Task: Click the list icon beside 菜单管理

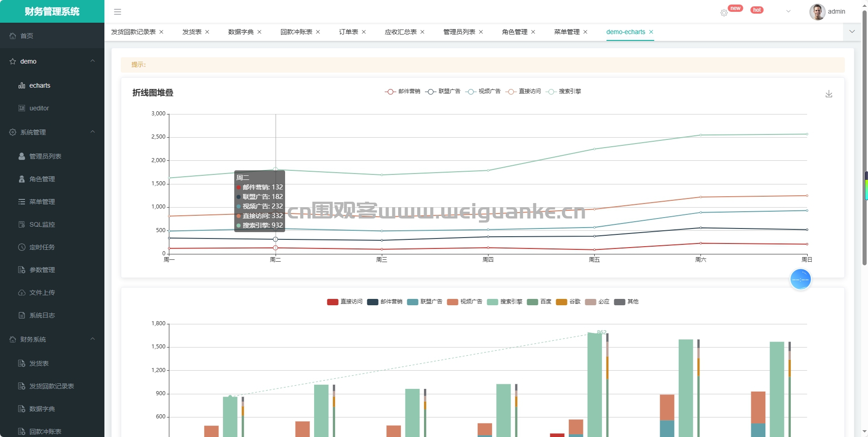Action: 22,202
